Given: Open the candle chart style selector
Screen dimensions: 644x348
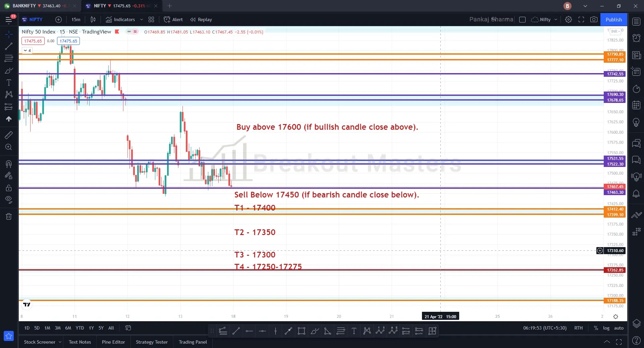Looking at the screenshot, I should 93,20.
